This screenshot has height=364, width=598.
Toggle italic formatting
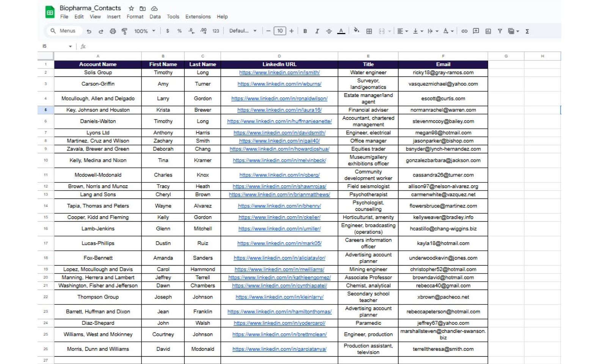tap(317, 31)
